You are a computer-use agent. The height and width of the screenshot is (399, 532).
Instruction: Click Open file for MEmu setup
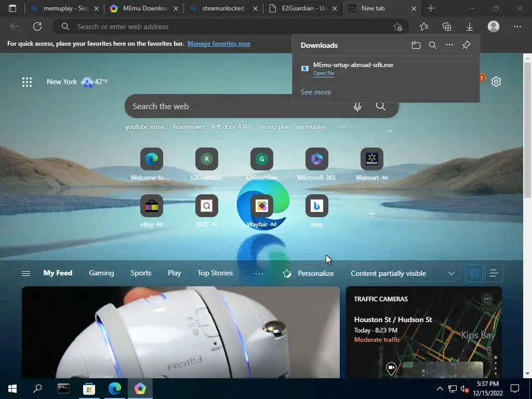click(323, 73)
